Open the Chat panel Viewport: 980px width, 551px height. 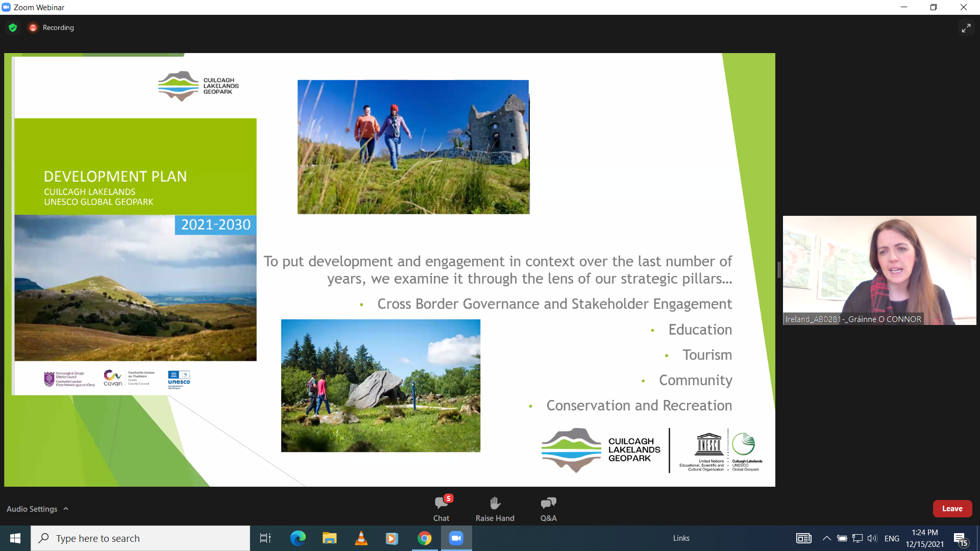click(x=441, y=508)
